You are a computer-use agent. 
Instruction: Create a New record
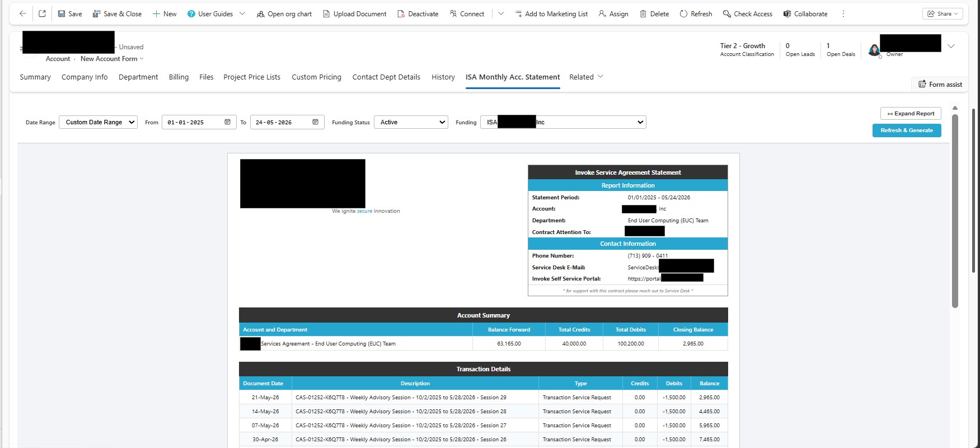coord(165,13)
